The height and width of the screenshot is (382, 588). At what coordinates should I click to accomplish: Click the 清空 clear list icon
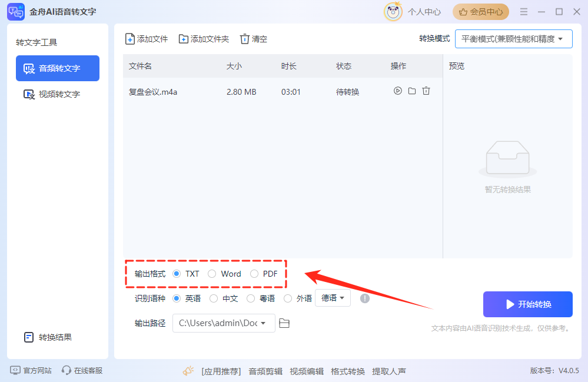coord(245,39)
